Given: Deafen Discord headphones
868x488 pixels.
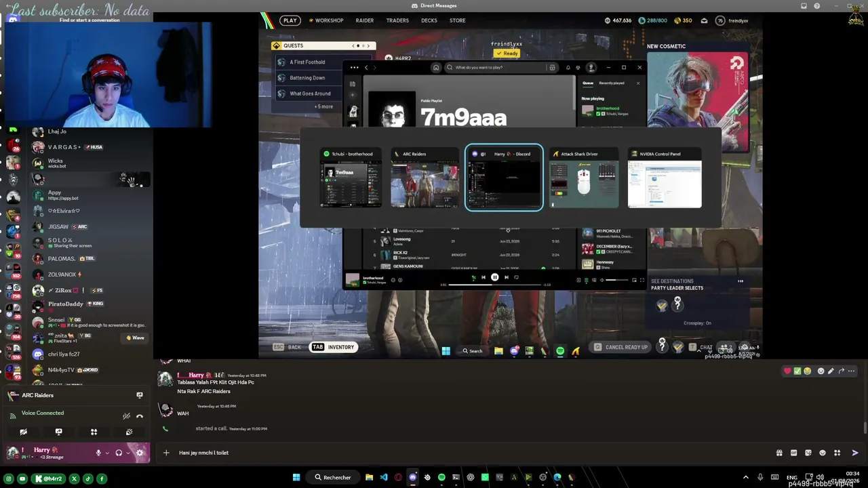Looking at the screenshot, I should 119,453.
